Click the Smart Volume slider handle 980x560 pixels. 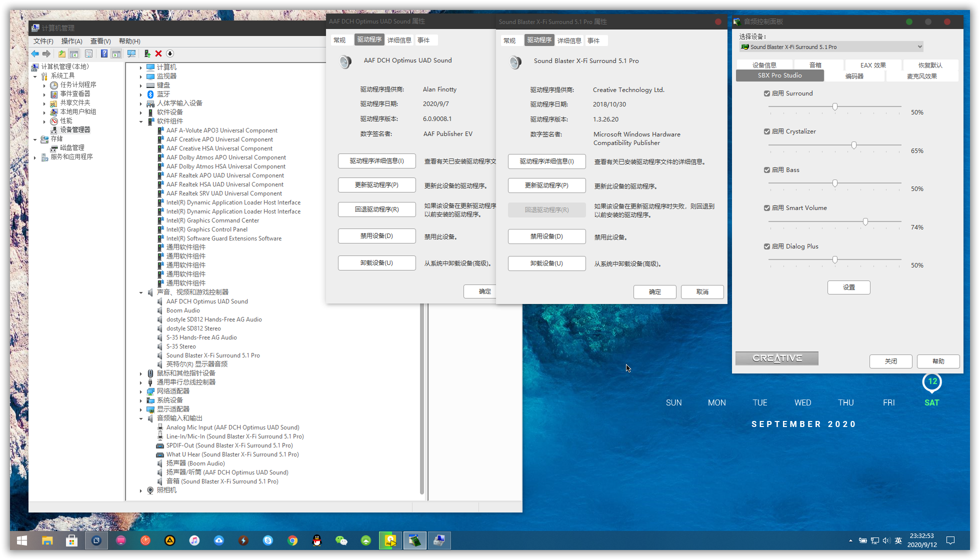(865, 221)
